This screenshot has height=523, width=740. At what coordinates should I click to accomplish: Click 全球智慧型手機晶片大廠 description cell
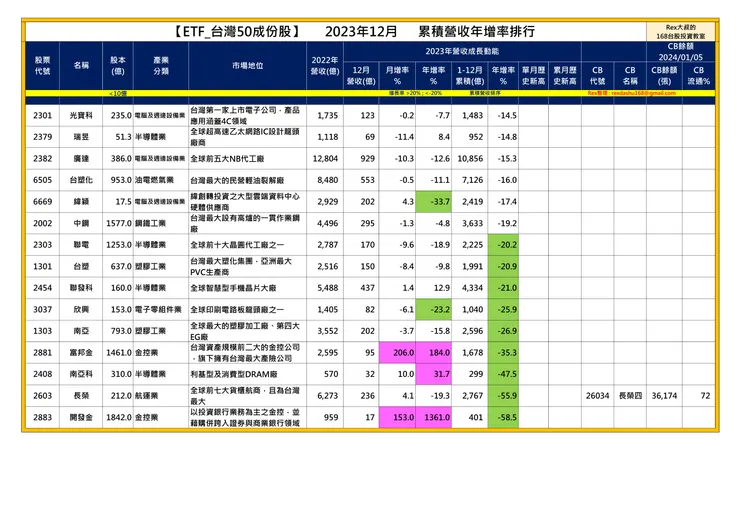tap(247, 288)
